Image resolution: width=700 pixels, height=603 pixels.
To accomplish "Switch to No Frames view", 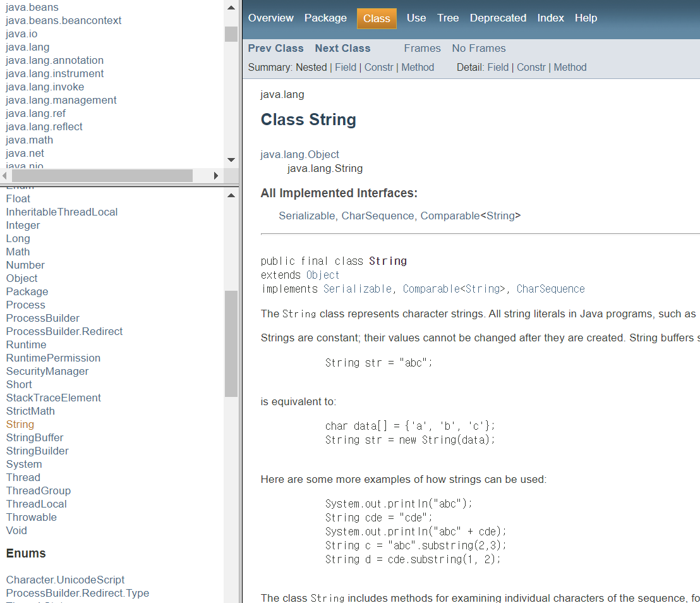I will (x=477, y=48).
